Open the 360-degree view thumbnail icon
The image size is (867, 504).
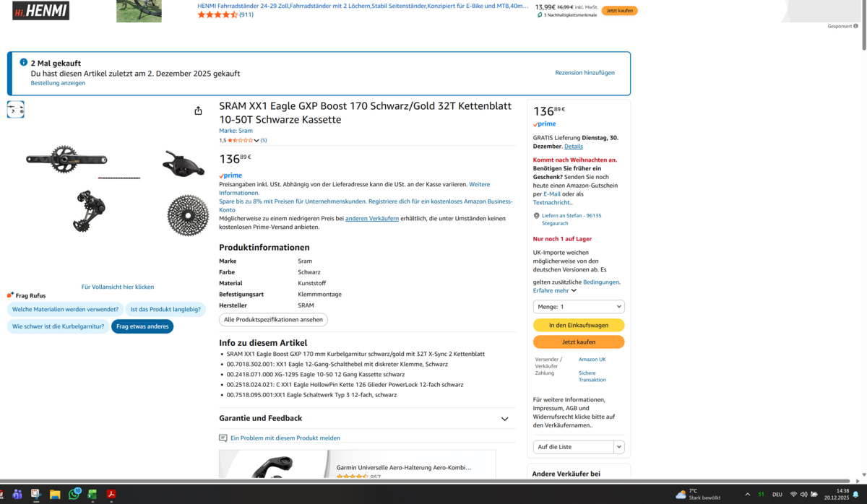[x=16, y=109]
